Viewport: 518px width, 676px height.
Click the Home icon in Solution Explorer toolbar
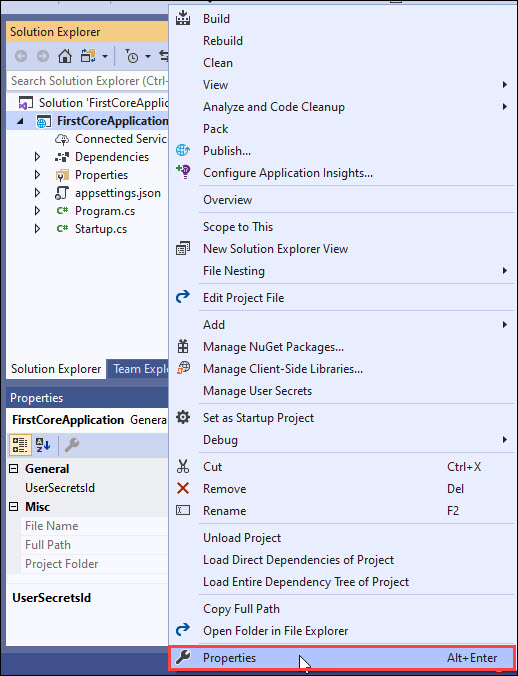(65, 56)
